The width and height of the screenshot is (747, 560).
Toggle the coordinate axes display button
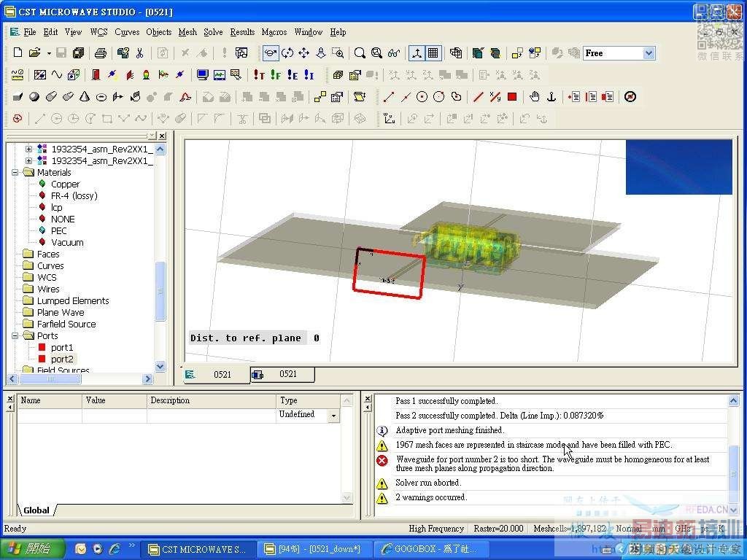click(417, 52)
